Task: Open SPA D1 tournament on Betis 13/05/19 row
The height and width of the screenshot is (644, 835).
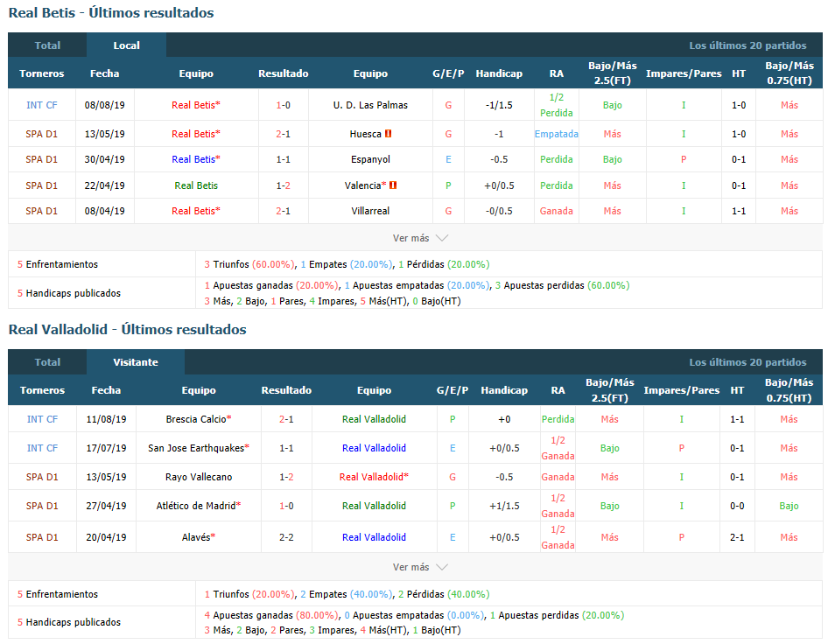Action: (41, 134)
